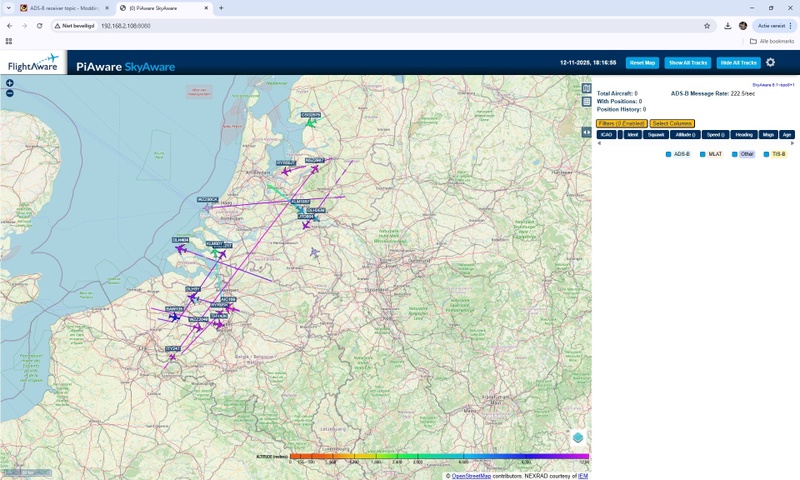Toggle the MLAT legend checkbox
Image resolution: width=800 pixels, height=480 pixels.
704,154
